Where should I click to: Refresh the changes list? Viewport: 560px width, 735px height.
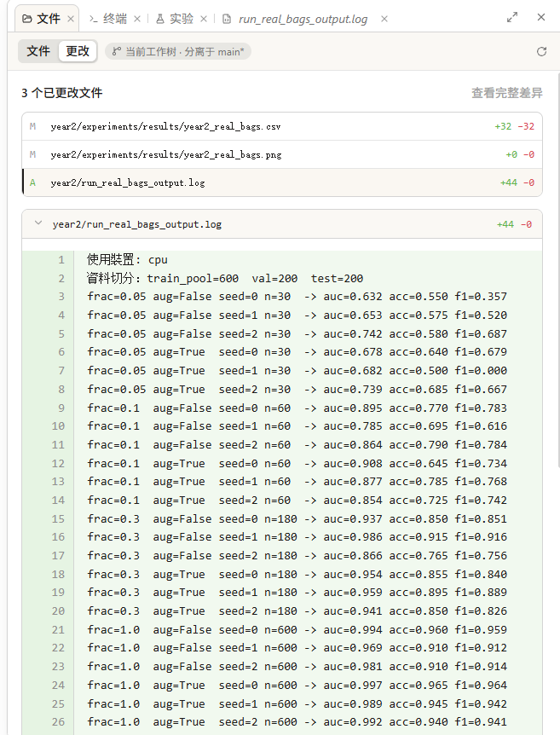542,51
